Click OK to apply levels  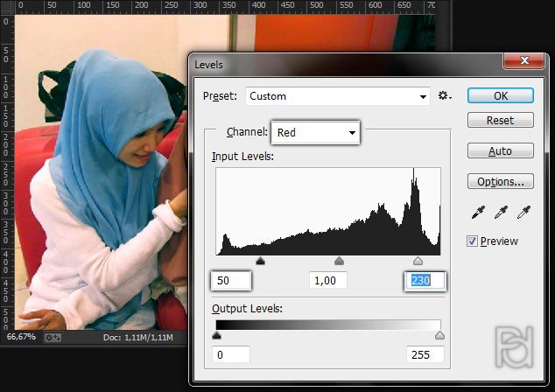click(500, 95)
